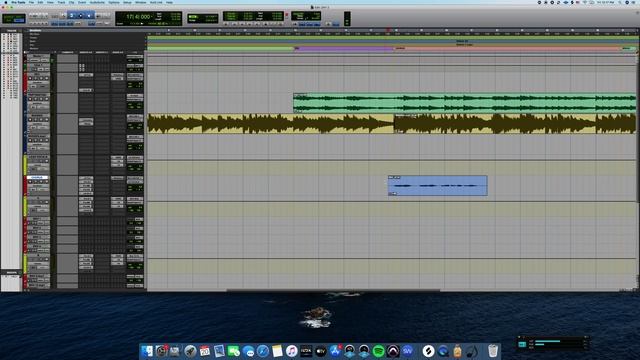
Task: Mute the CHORUS track
Action: pyautogui.click(x=47, y=182)
